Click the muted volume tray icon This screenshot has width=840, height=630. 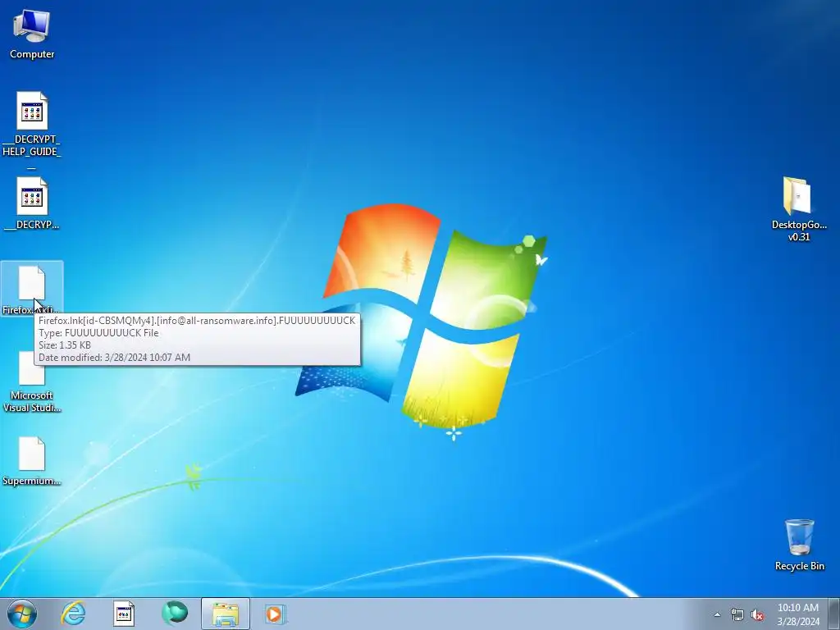(757, 614)
